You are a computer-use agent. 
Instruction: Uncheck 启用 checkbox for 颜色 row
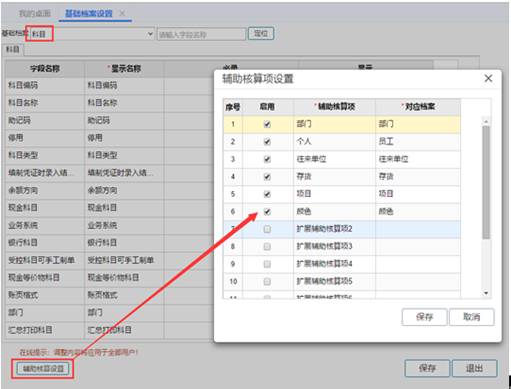(267, 212)
